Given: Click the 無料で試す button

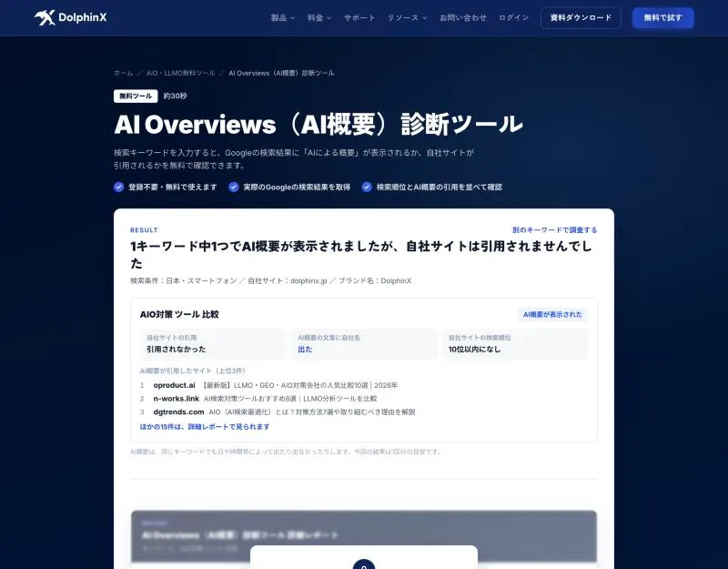Looking at the screenshot, I should point(663,17).
